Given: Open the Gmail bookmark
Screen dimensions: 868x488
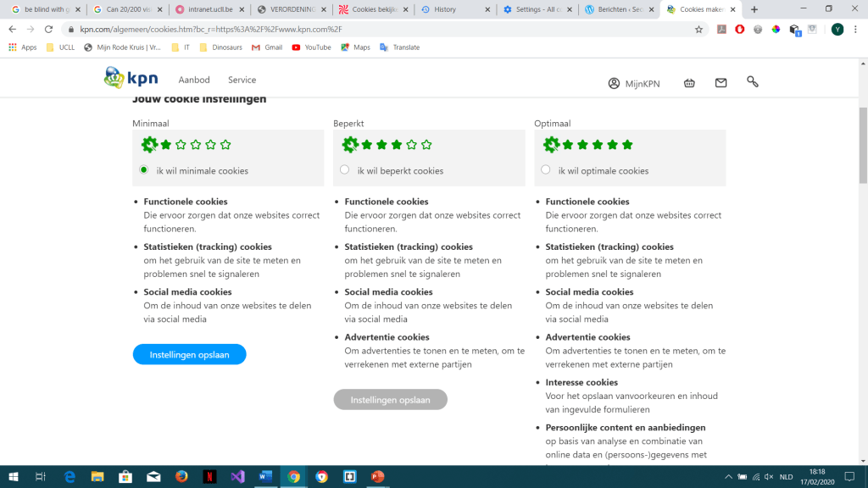Looking at the screenshot, I should (267, 47).
